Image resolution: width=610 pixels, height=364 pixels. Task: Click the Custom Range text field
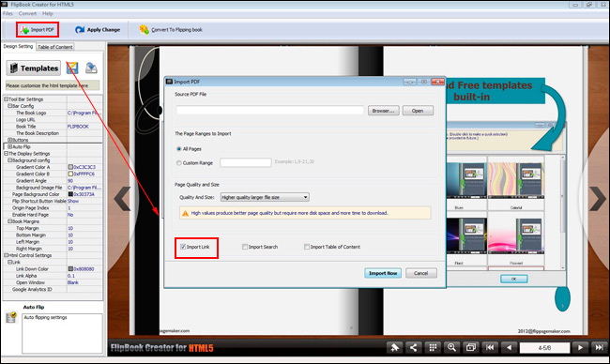pos(246,162)
